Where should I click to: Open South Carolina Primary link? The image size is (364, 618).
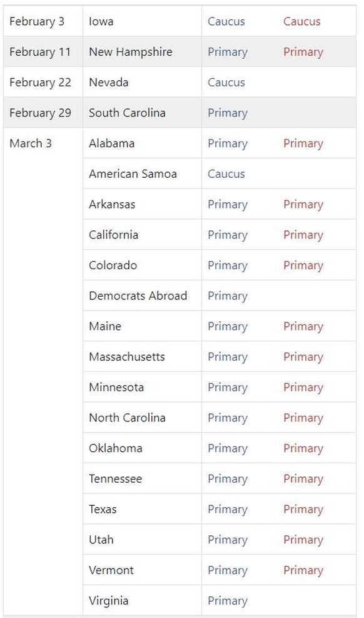click(228, 113)
